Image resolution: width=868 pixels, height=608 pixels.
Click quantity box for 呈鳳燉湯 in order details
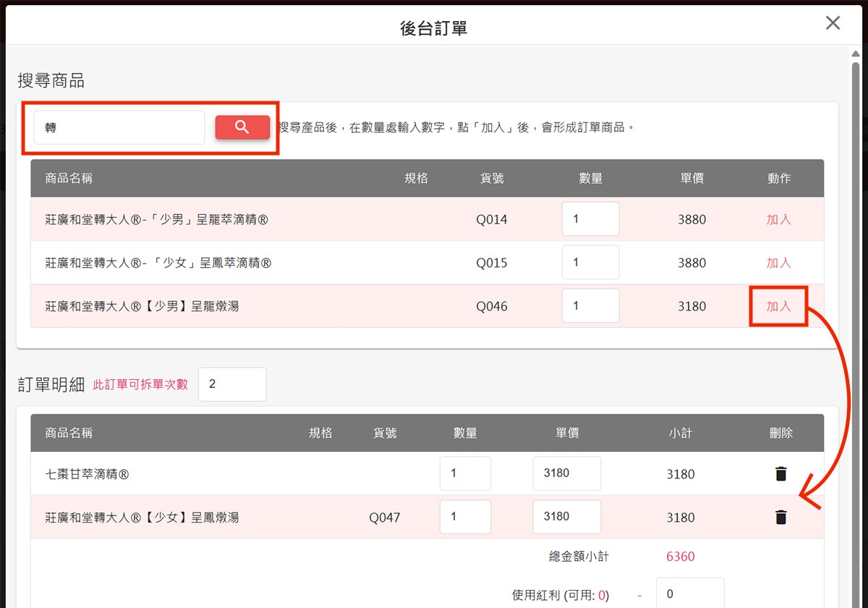click(x=465, y=517)
